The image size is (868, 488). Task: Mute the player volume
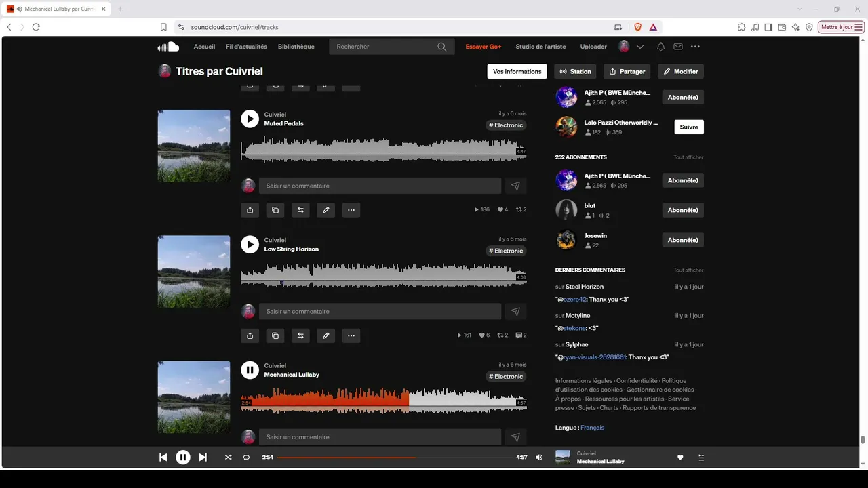tap(539, 457)
